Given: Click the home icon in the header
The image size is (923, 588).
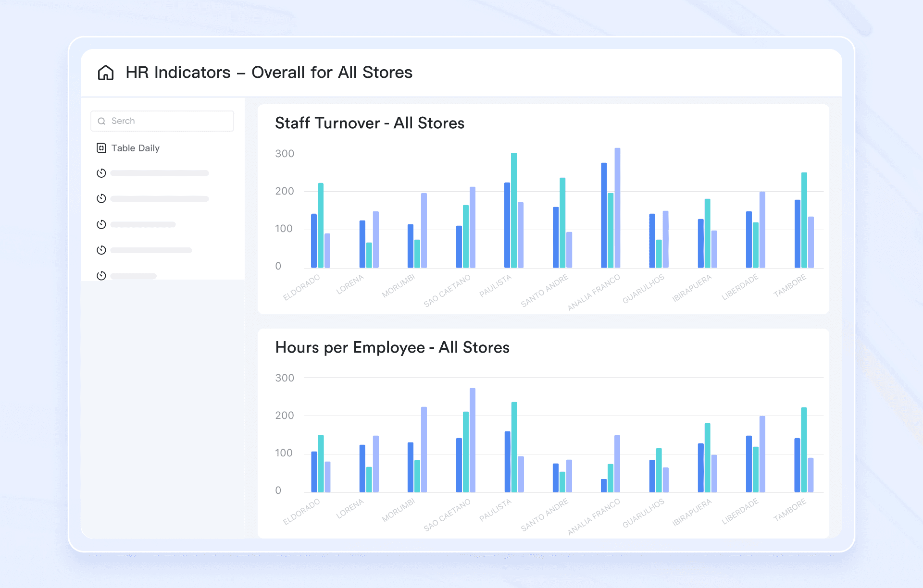Looking at the screenshot, I should (105, 72).
